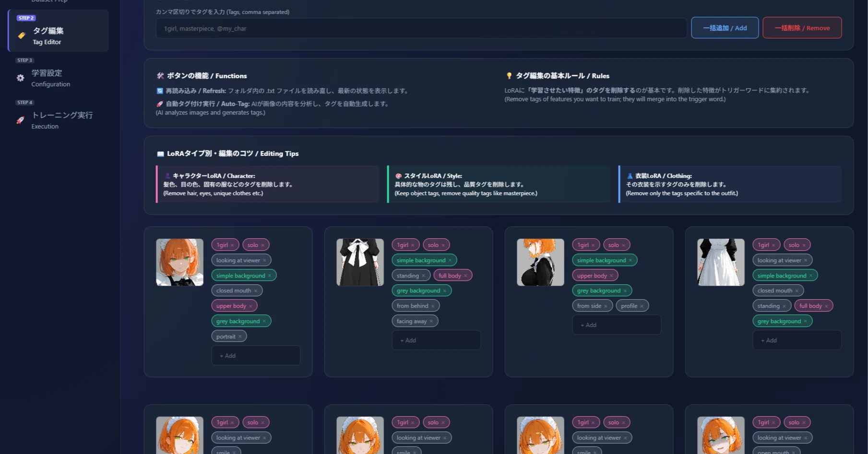Delete full body tag in from behind card
The image size is (868, 454).
[x=465, y=276]
